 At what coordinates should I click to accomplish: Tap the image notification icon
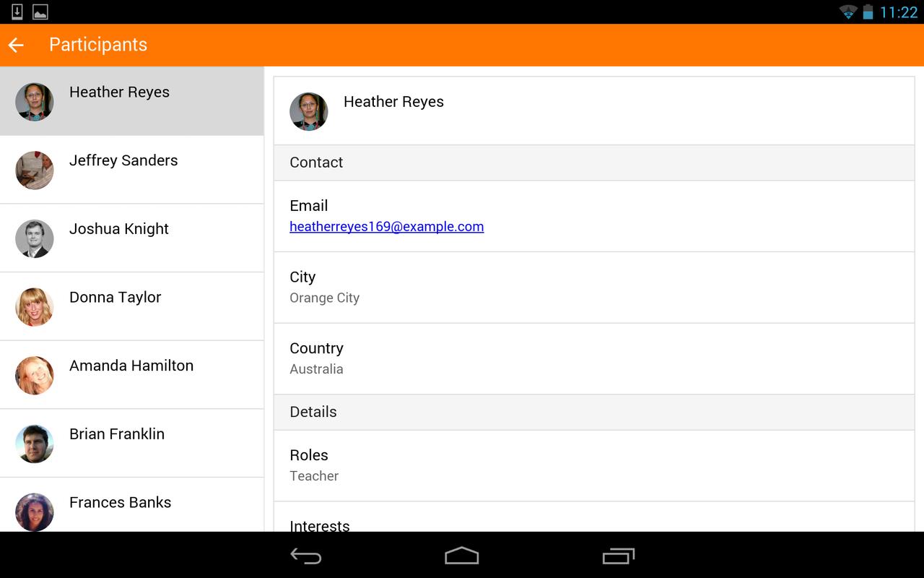(40, 12)
